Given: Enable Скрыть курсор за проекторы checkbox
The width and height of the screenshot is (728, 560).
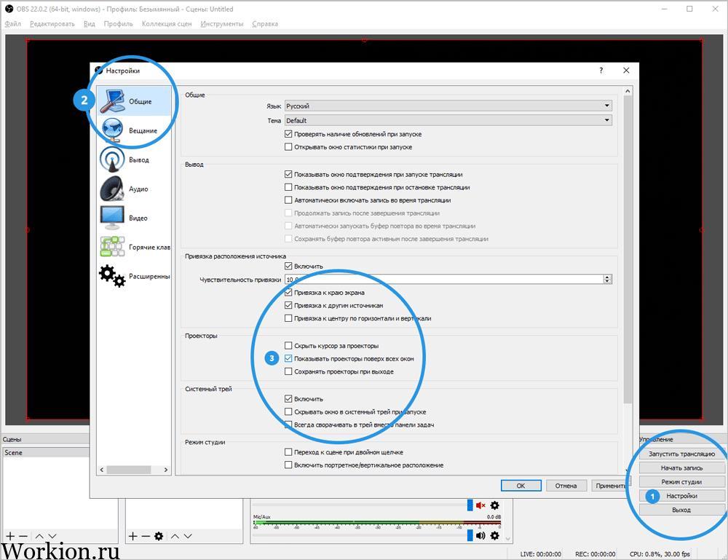Looking at the screenshot, I should click(288, 345).
